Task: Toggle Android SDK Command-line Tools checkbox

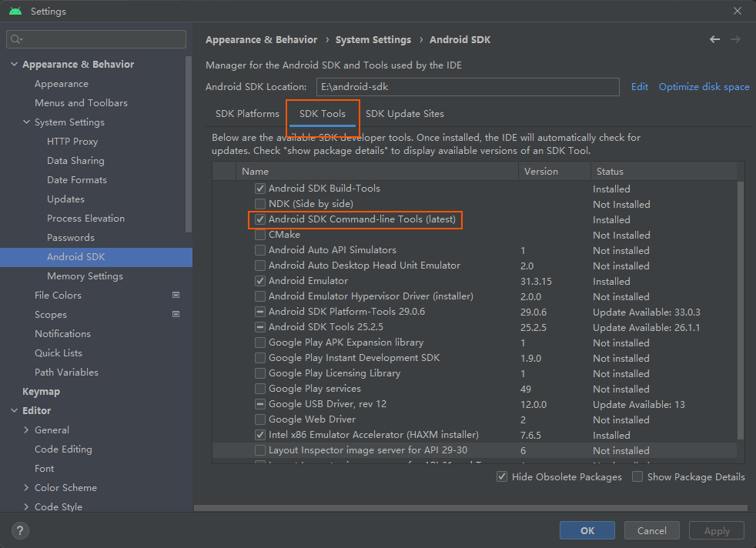Action: point(260,219)
